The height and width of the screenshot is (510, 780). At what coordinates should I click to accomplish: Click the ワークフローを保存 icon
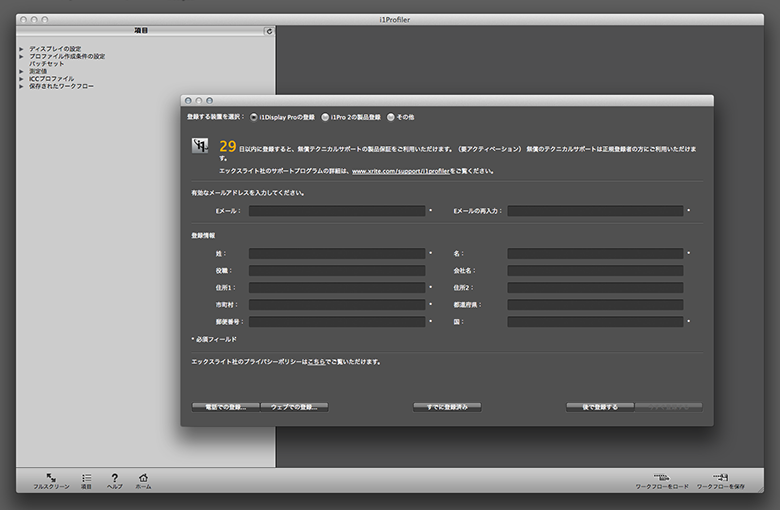tap(721, 478)
